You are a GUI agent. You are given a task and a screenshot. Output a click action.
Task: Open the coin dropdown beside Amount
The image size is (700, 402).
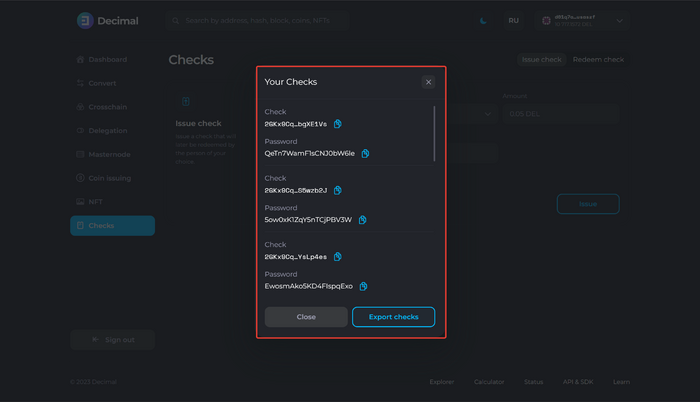tap(488, 114)
